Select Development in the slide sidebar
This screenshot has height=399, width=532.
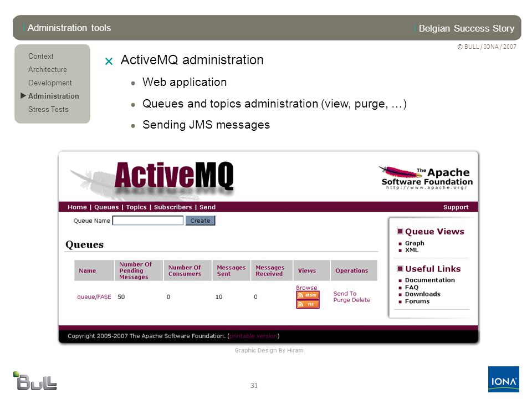coord(50,83)
